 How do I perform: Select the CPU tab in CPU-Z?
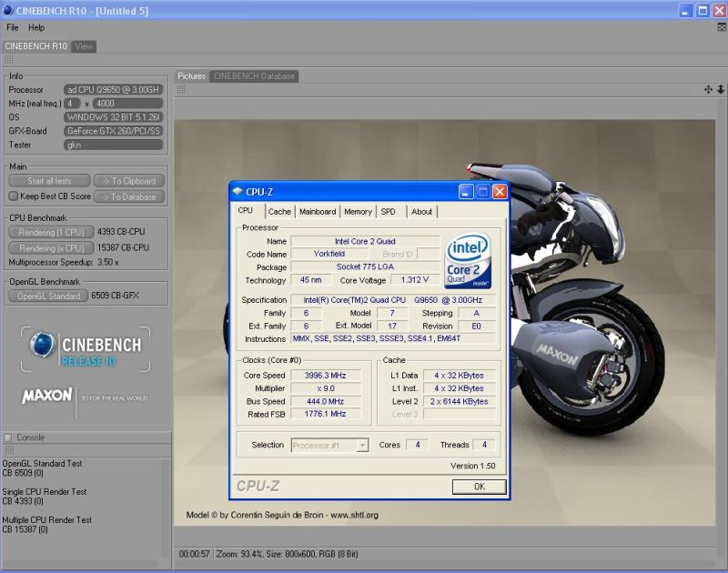(246, 211)
